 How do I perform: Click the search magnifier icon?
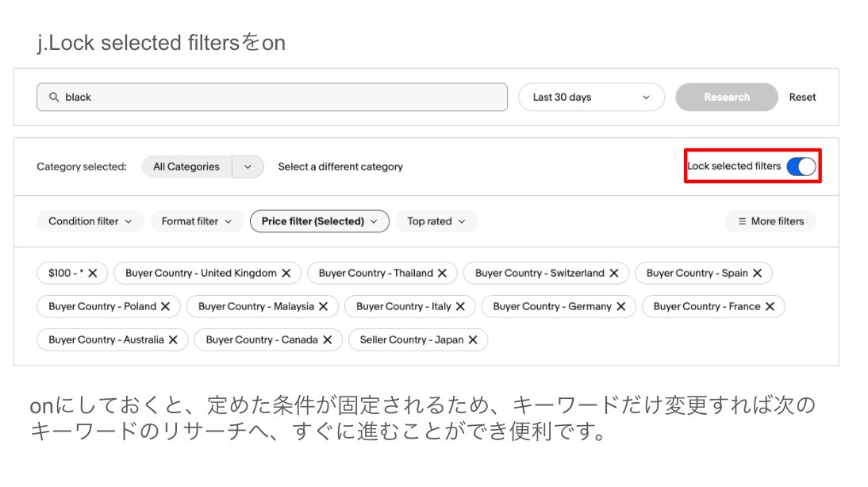click(54, 97)
